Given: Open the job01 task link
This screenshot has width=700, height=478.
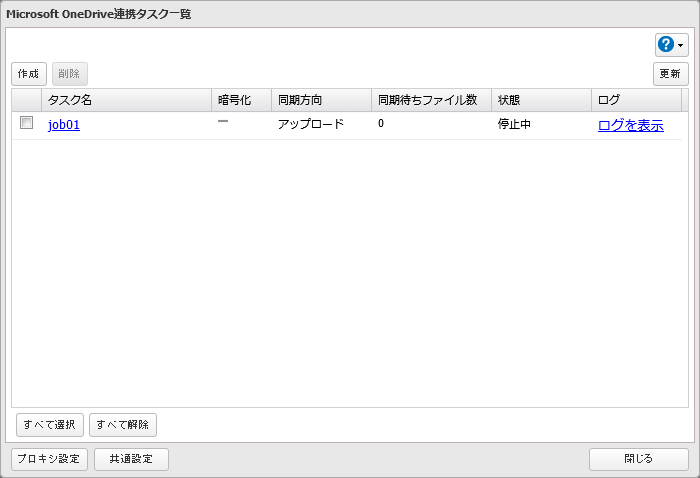Looking at the screenshot, I should (x=64, y=125).
